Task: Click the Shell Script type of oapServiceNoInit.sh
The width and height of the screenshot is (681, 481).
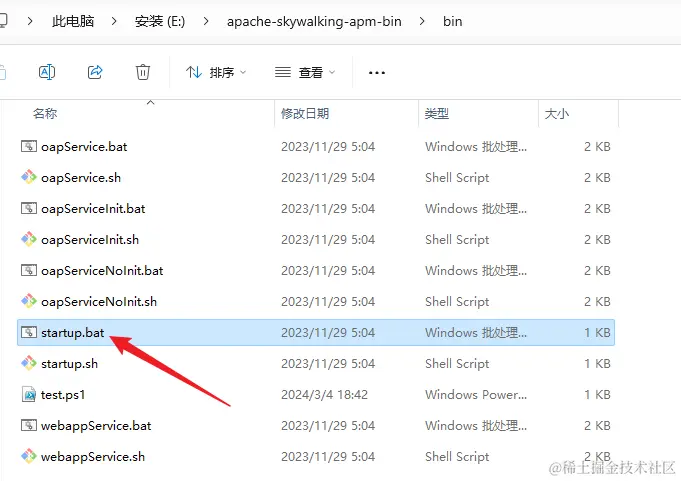Action: pos(457,302)
